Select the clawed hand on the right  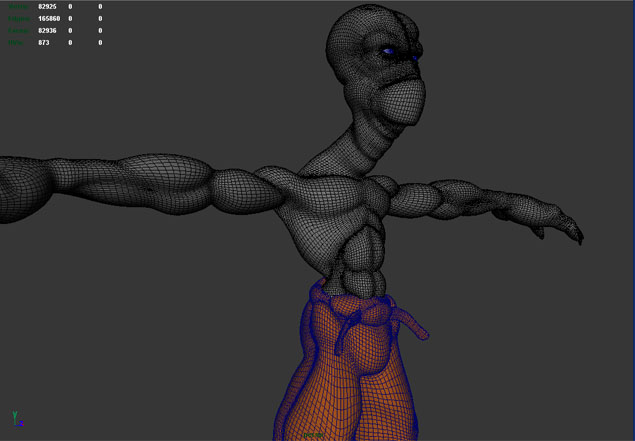560,230
